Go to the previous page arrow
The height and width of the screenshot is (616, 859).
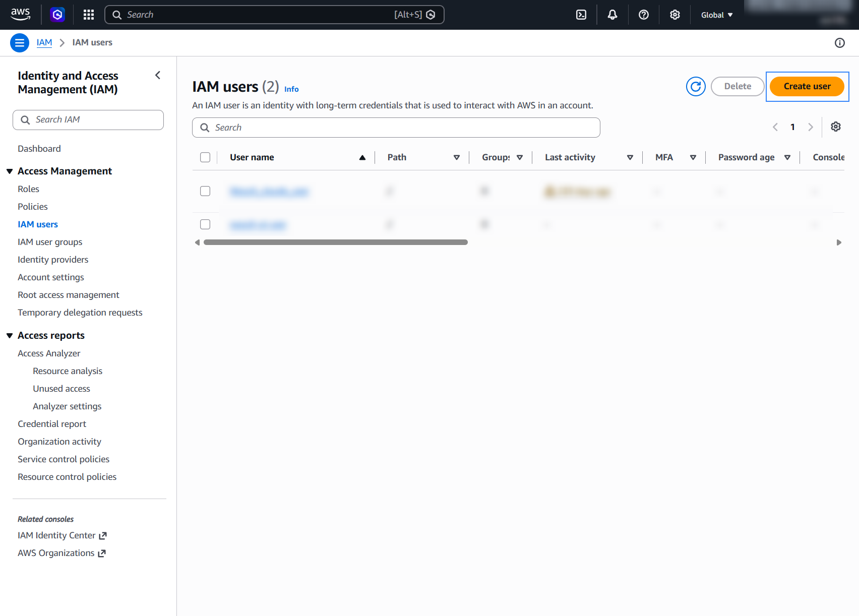pos(775,127)
